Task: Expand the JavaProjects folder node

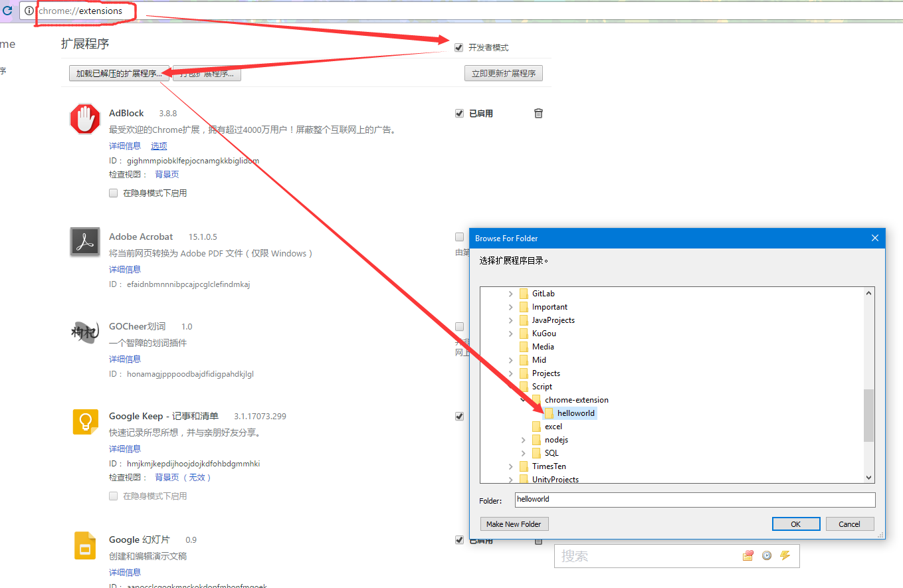Action: [x=511, y=320]
